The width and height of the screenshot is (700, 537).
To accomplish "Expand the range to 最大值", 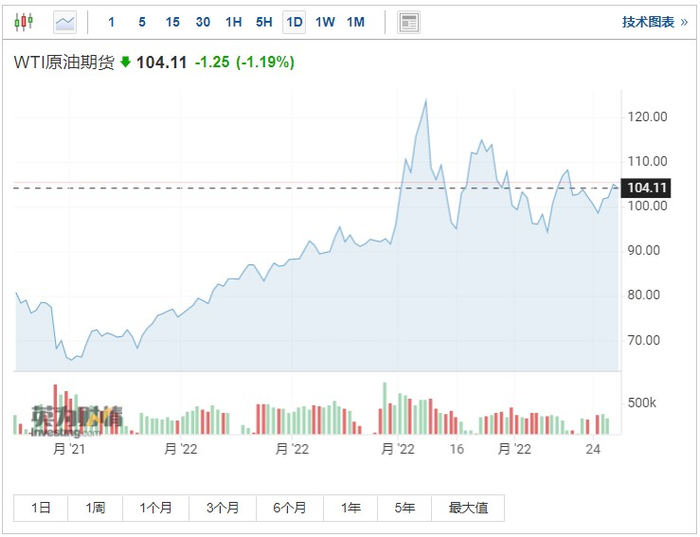I will click(x=468, y=508).
